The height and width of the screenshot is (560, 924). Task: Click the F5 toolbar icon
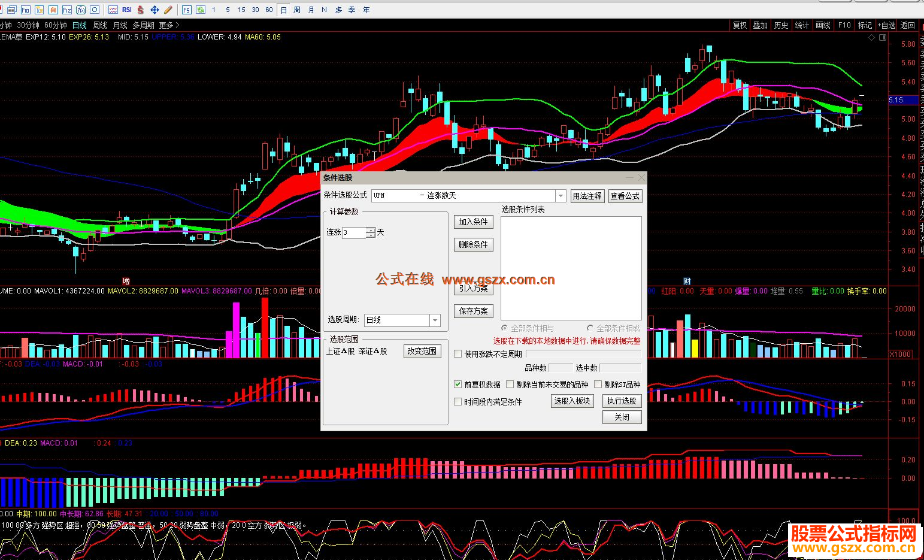click(x=186, y=10)
